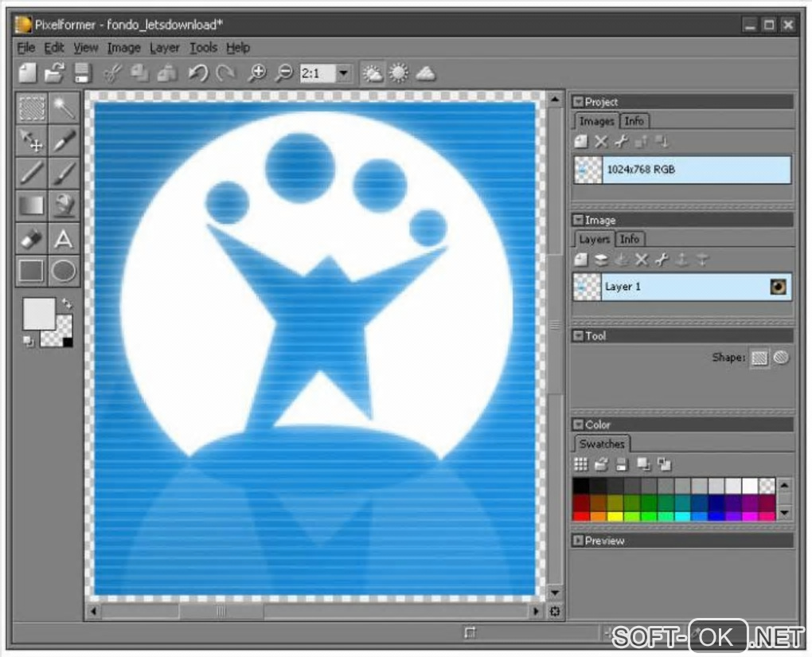Collapse the Image panel
The height and width of the screenshot is (657, 812).
click(x=578, y=220)
